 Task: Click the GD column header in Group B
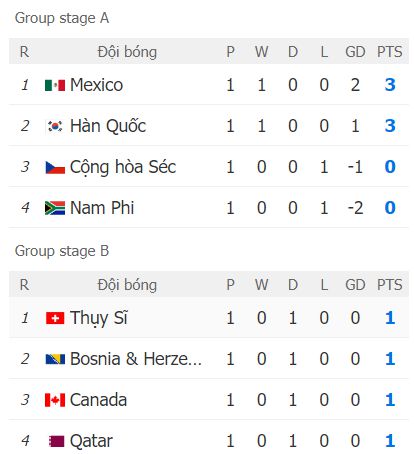click(x=355, y=285)
